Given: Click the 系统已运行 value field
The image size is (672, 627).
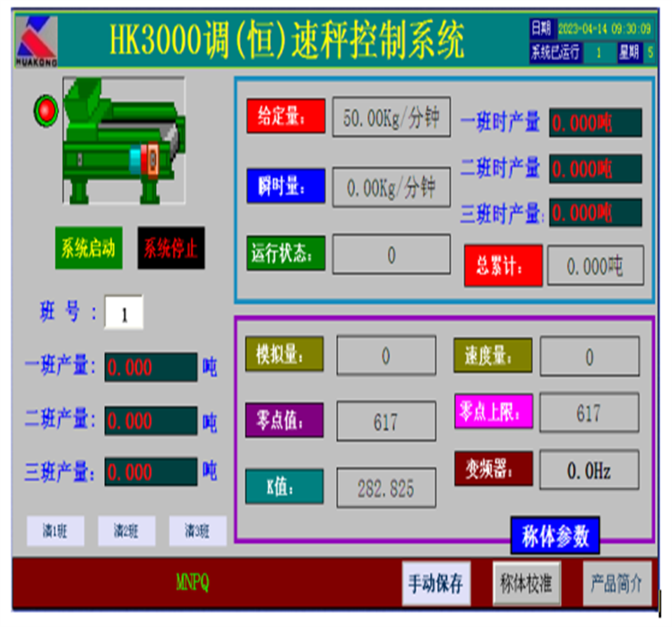Looking at the screenshot, I should pos(599,53).
